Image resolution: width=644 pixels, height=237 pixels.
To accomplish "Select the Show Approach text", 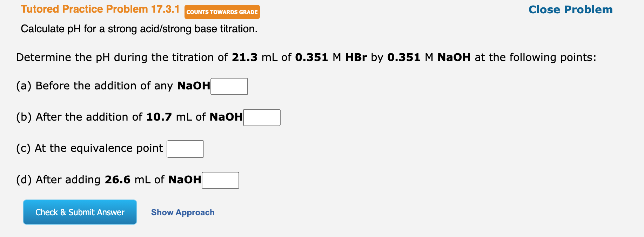I will coord(182,212).
